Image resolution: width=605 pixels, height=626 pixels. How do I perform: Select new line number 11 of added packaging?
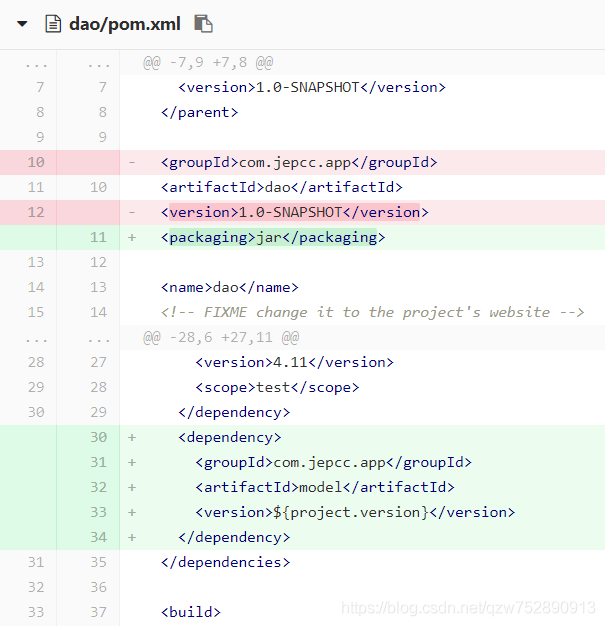[98, 237]
